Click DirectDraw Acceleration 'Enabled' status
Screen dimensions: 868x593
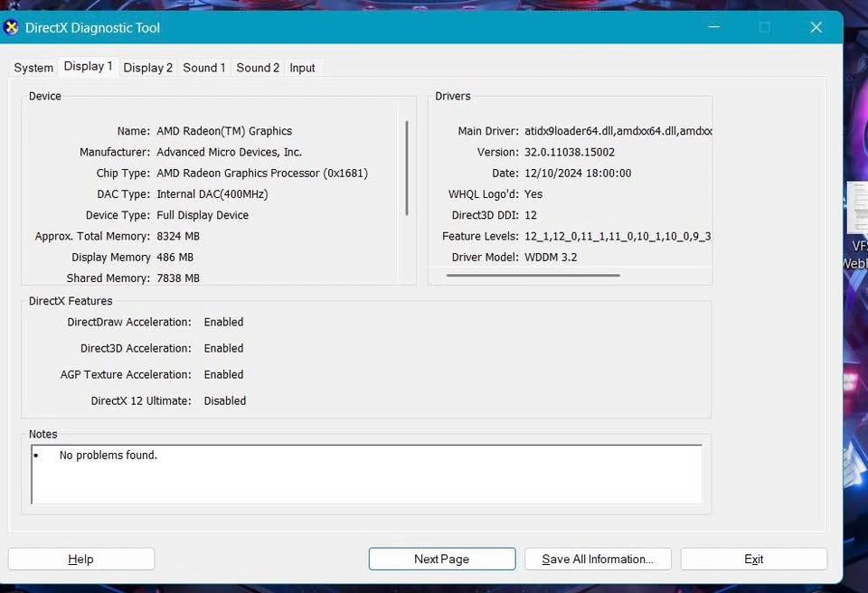223,322
